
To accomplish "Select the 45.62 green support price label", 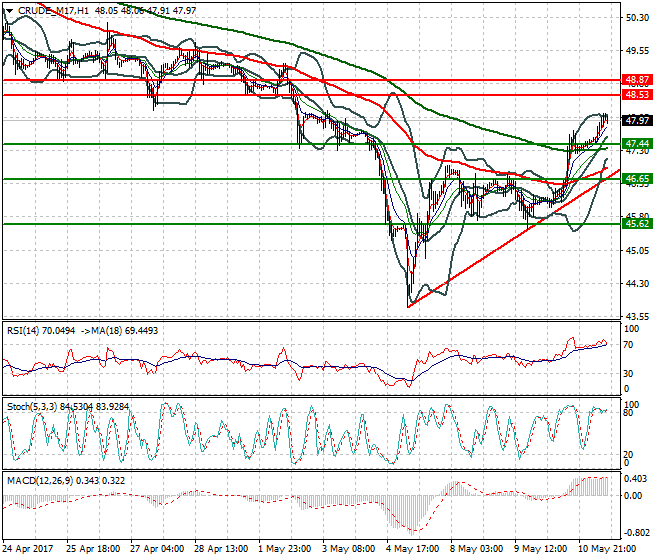I will [x=637, y=224].
